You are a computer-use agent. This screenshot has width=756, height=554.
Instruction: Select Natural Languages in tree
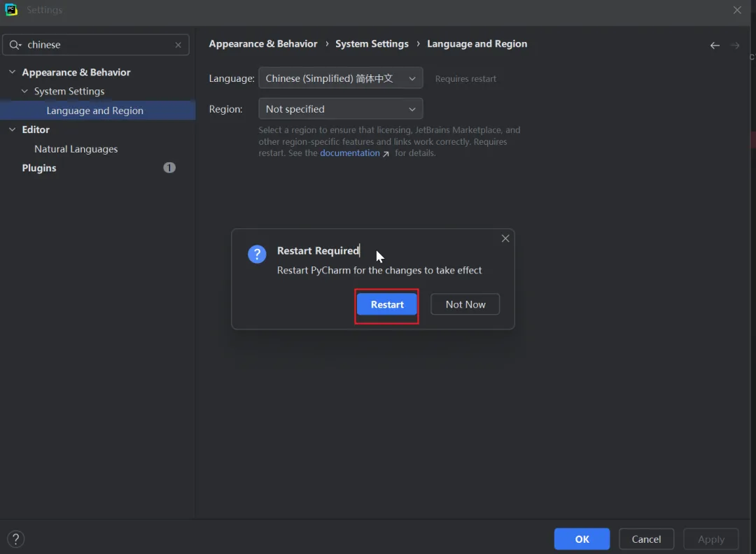click(x=76, y=149)
